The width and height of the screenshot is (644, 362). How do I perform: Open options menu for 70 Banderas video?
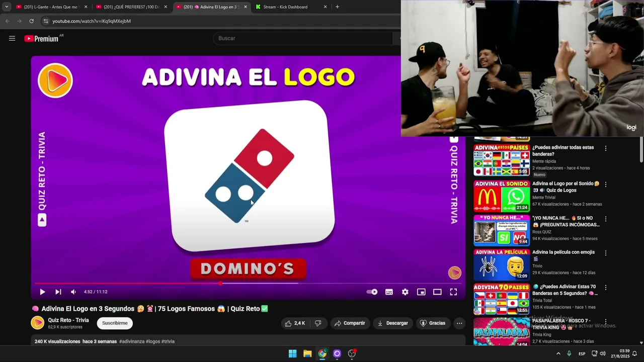point(606,288)
